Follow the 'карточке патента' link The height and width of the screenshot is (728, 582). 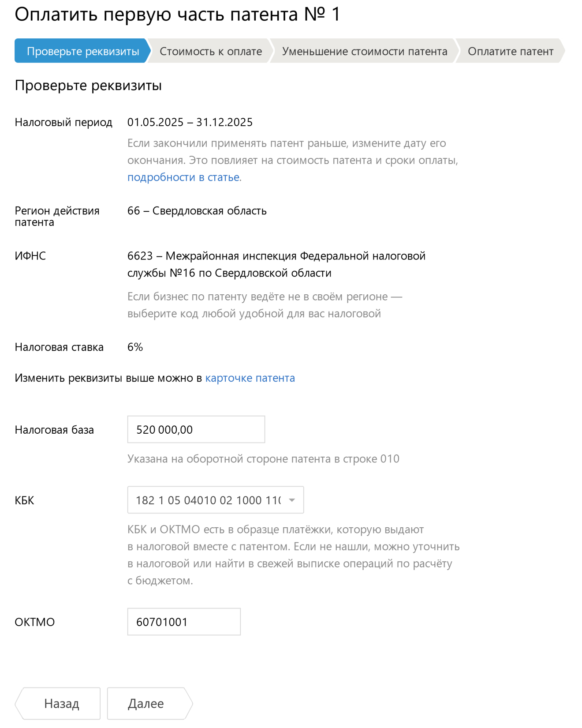point(250,378)
